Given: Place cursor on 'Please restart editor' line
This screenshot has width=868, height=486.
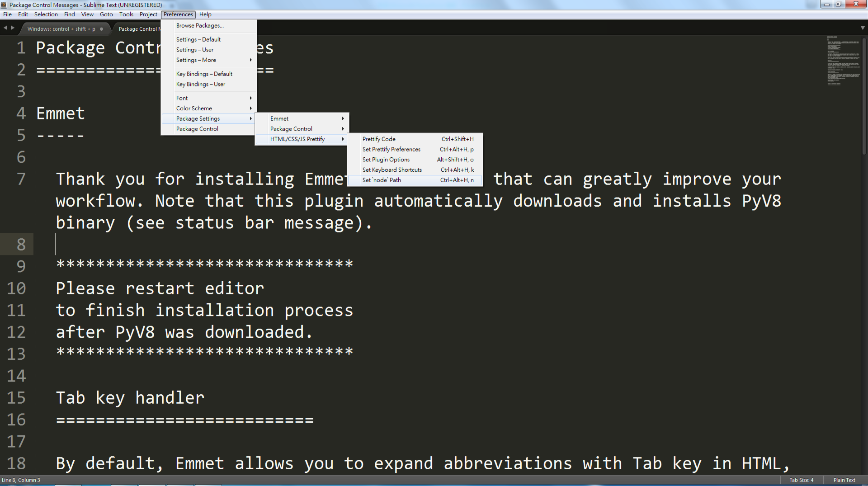Looking at the screenshot, I should (x=160, y=288).
